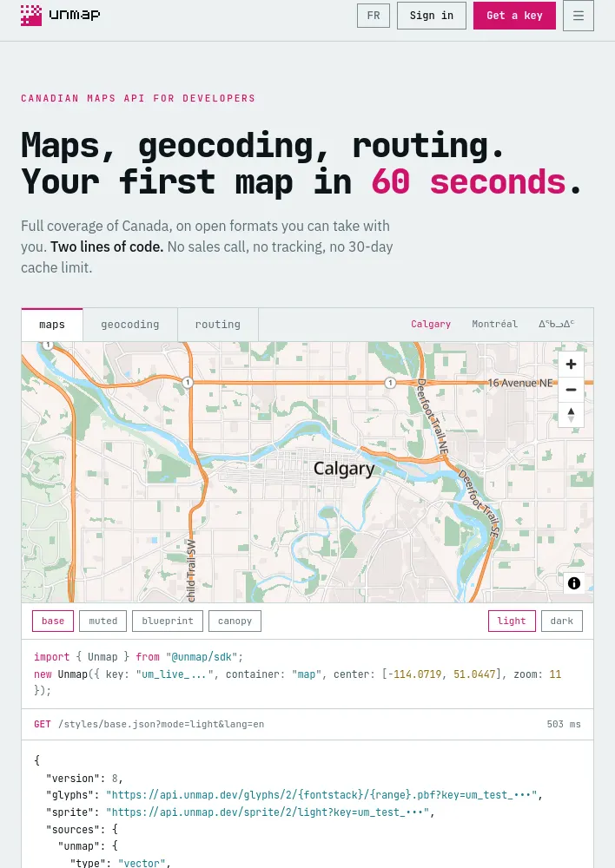
Task: Reset map bearing with compass icon
Action: click(x=572, y=415)
